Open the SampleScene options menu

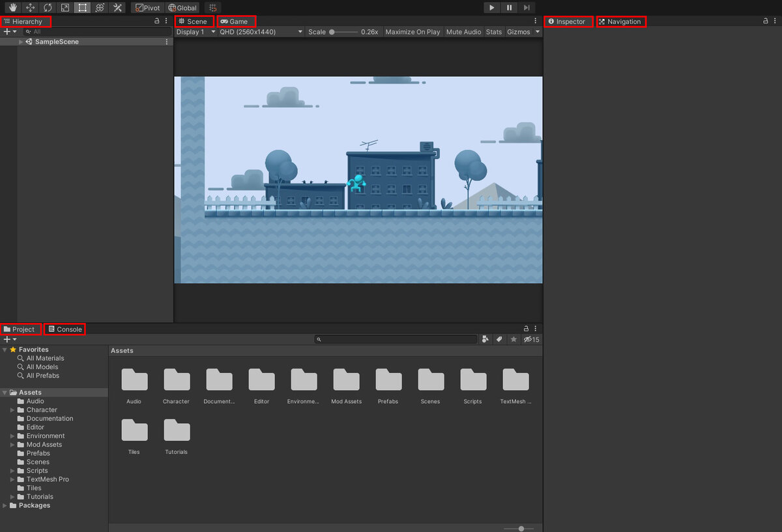(166, 42)
